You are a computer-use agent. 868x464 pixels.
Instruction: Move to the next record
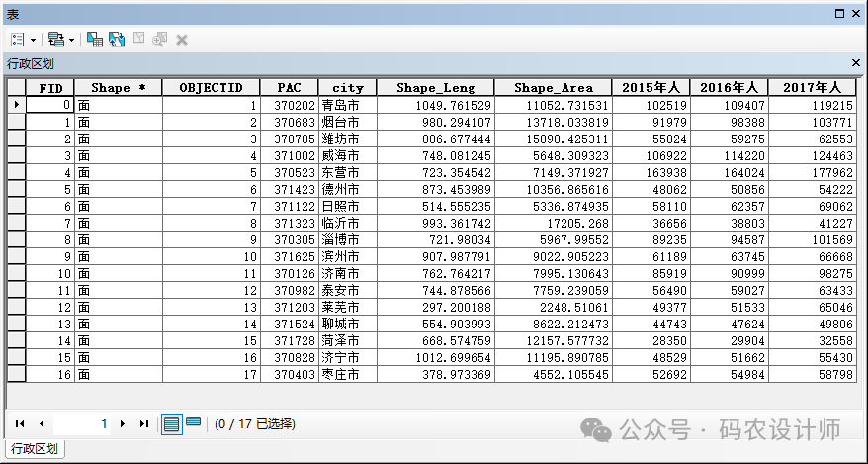pos(123,423)
